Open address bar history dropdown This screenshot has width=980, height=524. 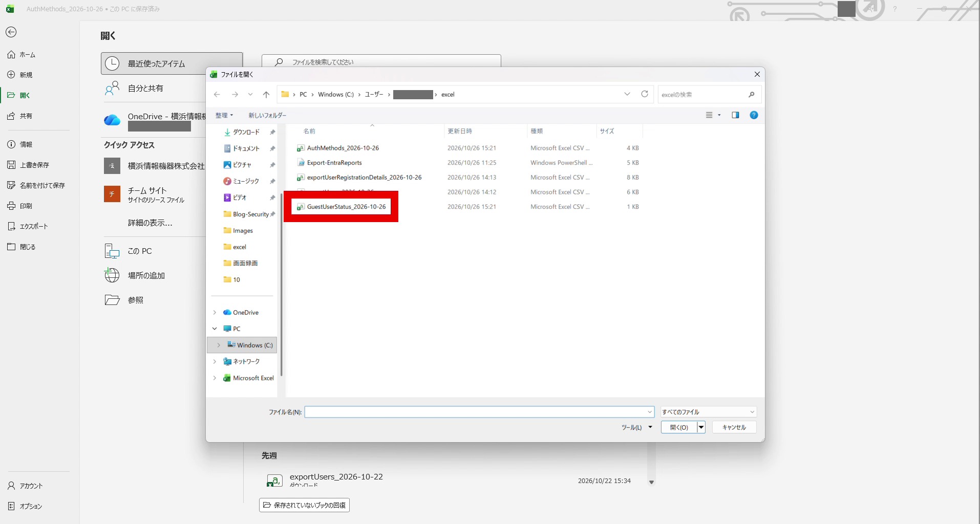point(627,94)
